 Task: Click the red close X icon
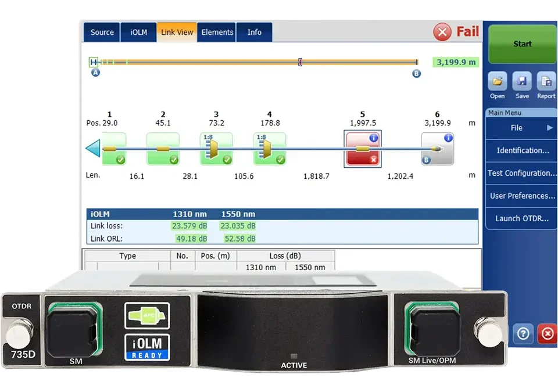[x=548, y=334]
